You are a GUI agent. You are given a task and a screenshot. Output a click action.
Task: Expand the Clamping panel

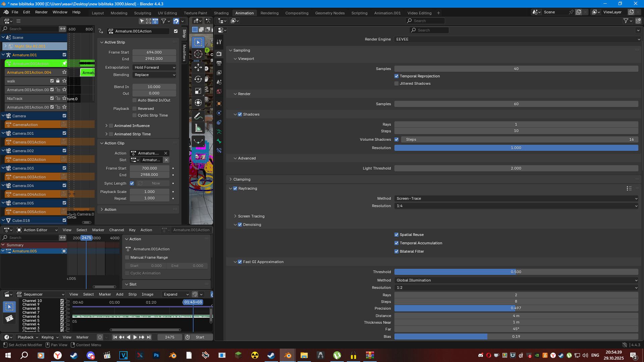point(241,179)
